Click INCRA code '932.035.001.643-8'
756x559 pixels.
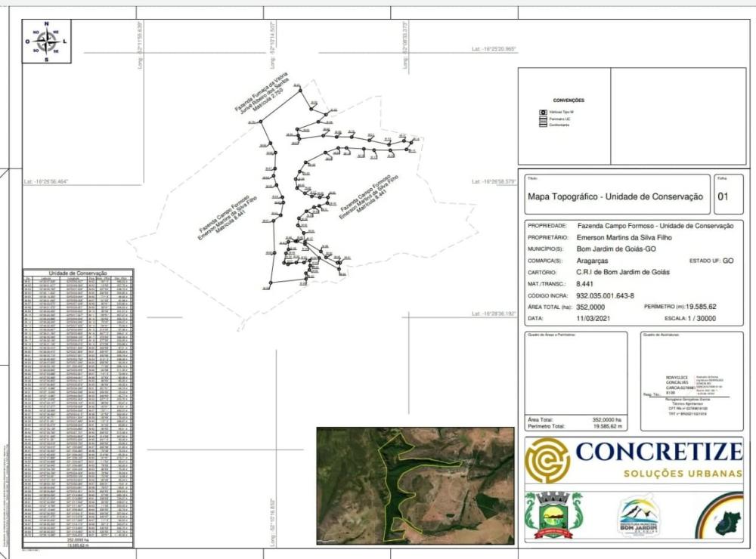pyautogui.click(x=605, y=296)
